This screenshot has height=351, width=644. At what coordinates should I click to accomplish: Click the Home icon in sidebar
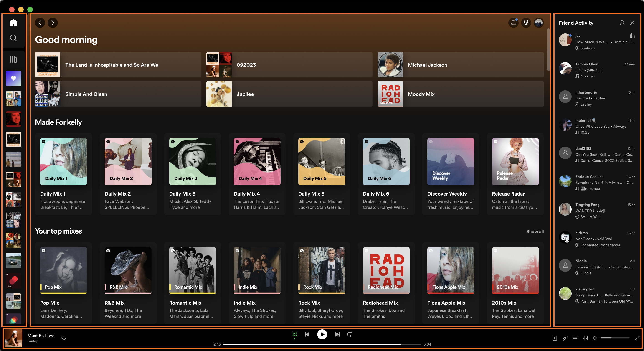[x=13, y=23]
